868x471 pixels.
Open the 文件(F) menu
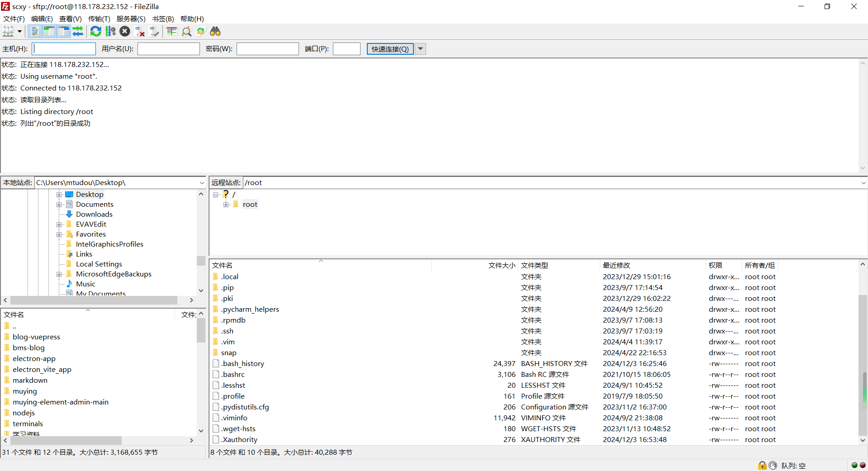[x=14, y=19]
